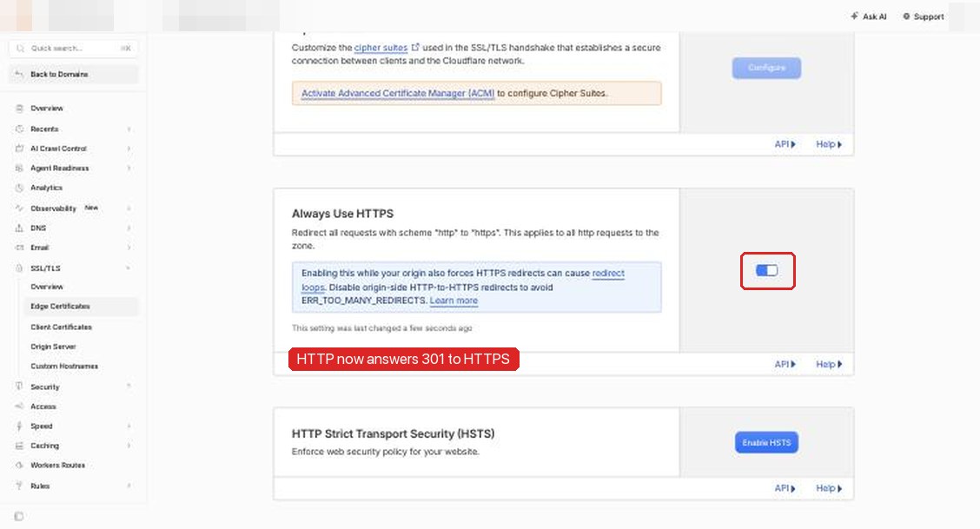
Task: Click the Caching icon in sidebar
Action: pos(19,446)
